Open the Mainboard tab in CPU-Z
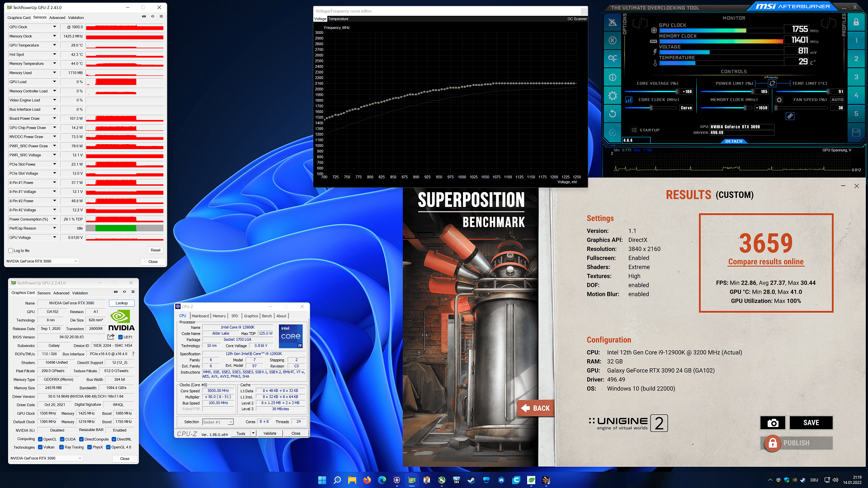The image size is (868, 488). 200,316
